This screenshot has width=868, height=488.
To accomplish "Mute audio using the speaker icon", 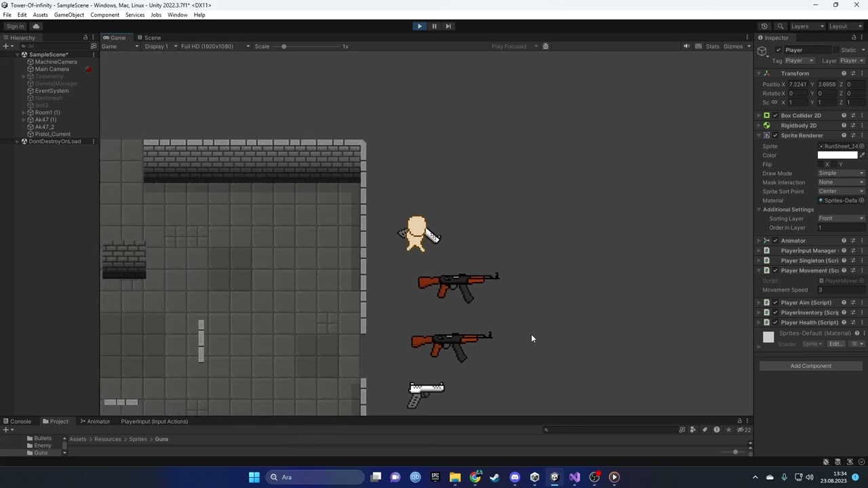I will point(686,46).
